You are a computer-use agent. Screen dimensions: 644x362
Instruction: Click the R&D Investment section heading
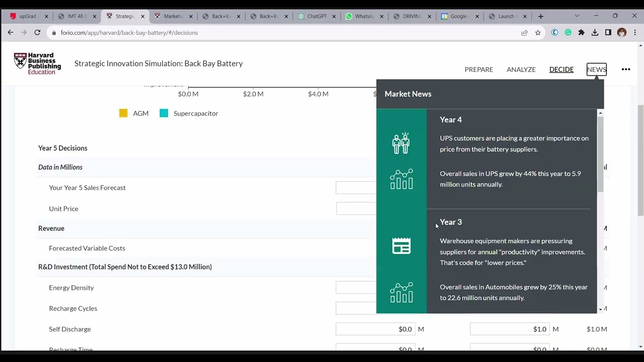tap(125, 266)
